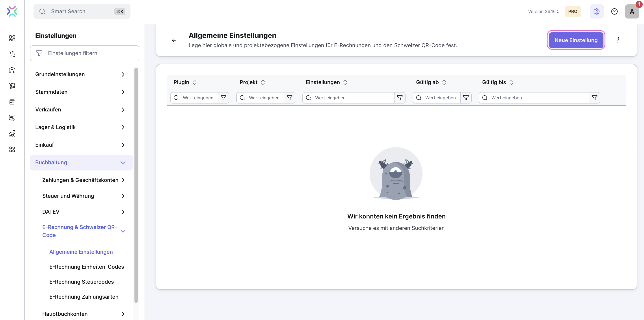Click the Plugin column filter icon
644x320 pixels.
tap(223, 98)
